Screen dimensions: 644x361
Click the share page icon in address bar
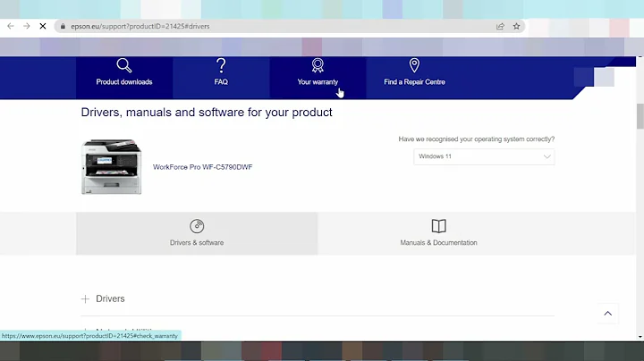coord(500,26)
